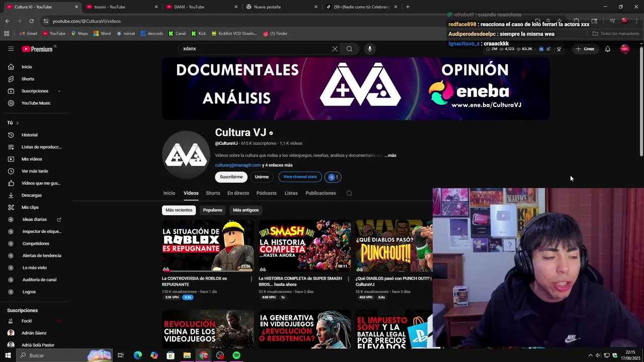Click the Chrome address bar
Image resolution: width=644 pixels, height=362 pixels.
coord(282,21)
